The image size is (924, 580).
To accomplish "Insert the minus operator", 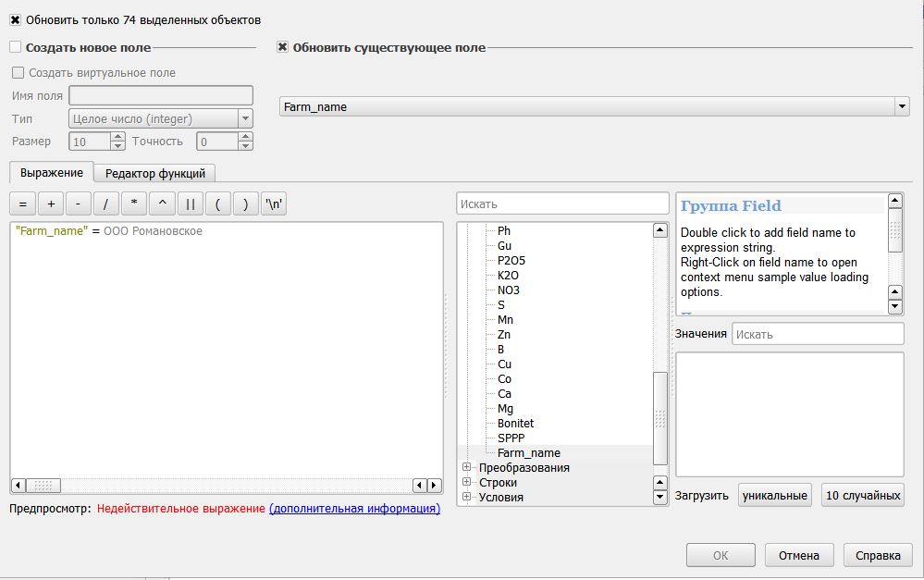I will pyautogui.click(x=78, y=204).
